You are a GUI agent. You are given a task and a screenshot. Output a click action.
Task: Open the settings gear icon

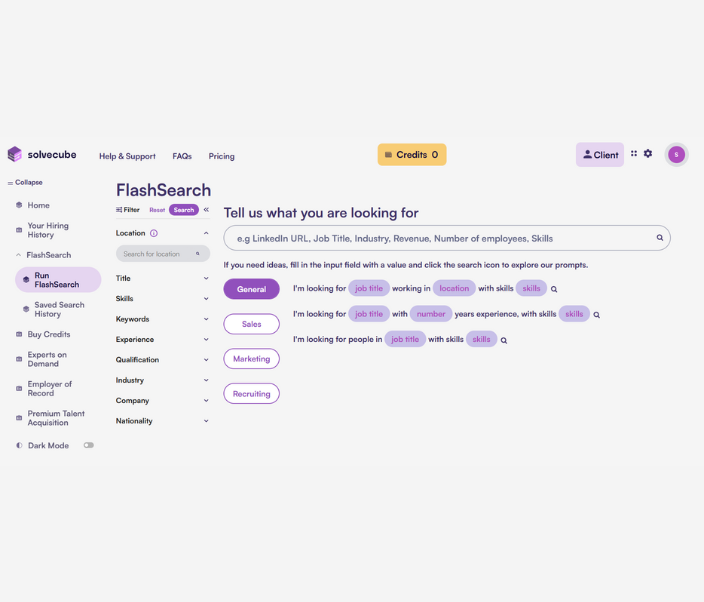(648, 154)
